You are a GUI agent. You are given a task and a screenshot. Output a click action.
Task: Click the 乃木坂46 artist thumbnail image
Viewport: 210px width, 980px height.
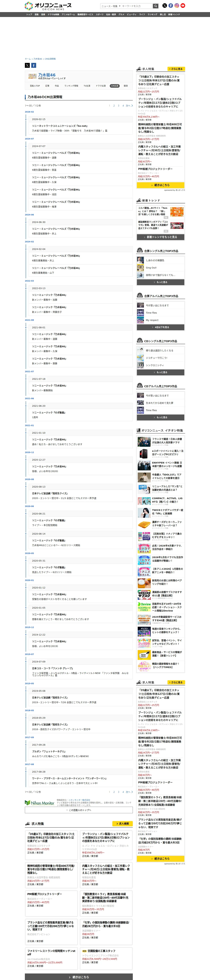tap(32, 76)
